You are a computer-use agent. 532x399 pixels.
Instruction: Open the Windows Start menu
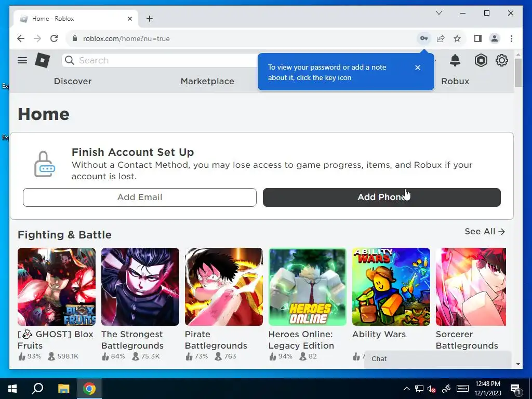coord(12,389)
